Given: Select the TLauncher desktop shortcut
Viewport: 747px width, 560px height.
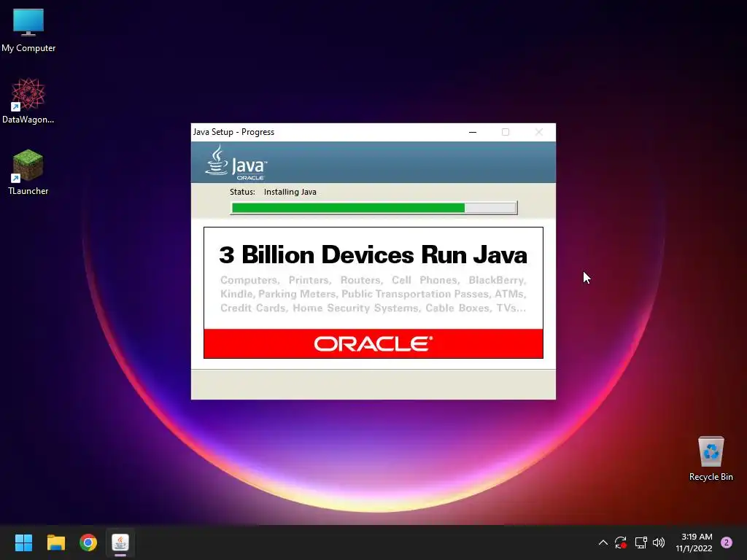Looking at the screenshot, I should [28, 172].
